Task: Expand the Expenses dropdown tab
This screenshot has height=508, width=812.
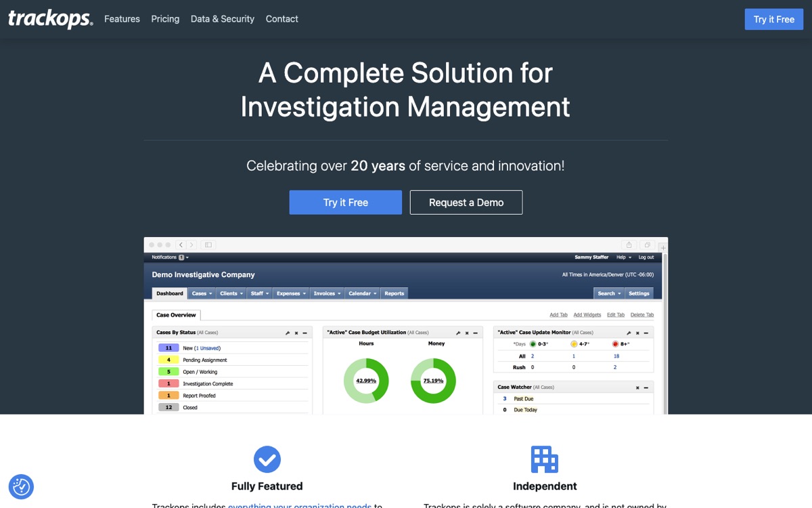Action: point(292,293)
